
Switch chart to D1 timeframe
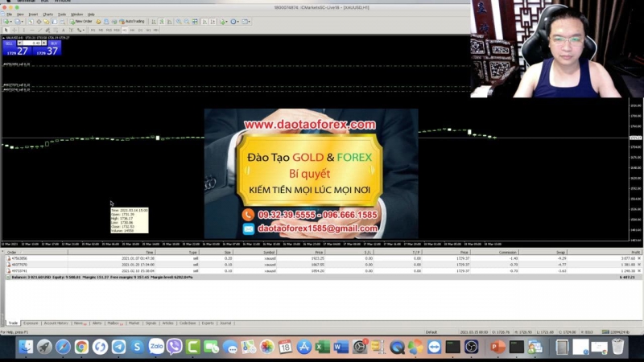click(140, 30)
